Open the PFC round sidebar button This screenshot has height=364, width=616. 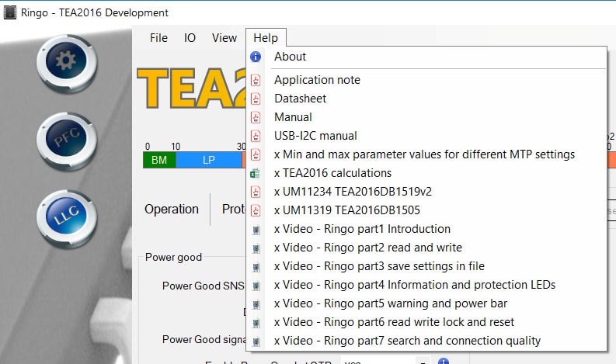click(x=68, y=140)
